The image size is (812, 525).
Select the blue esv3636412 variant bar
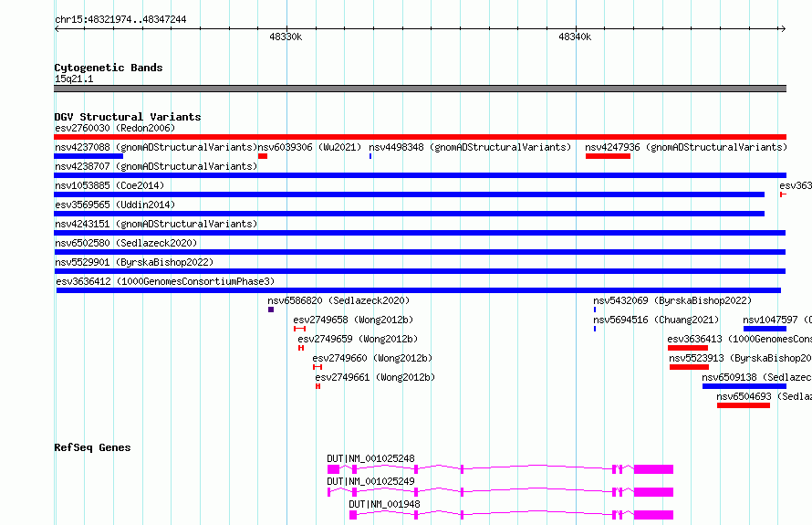[x=419, y=290]
